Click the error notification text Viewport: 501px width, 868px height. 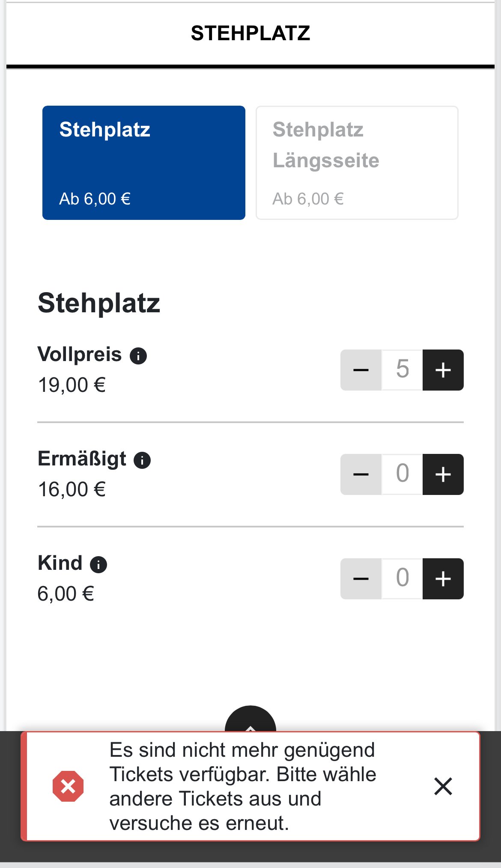pos(243,786)
